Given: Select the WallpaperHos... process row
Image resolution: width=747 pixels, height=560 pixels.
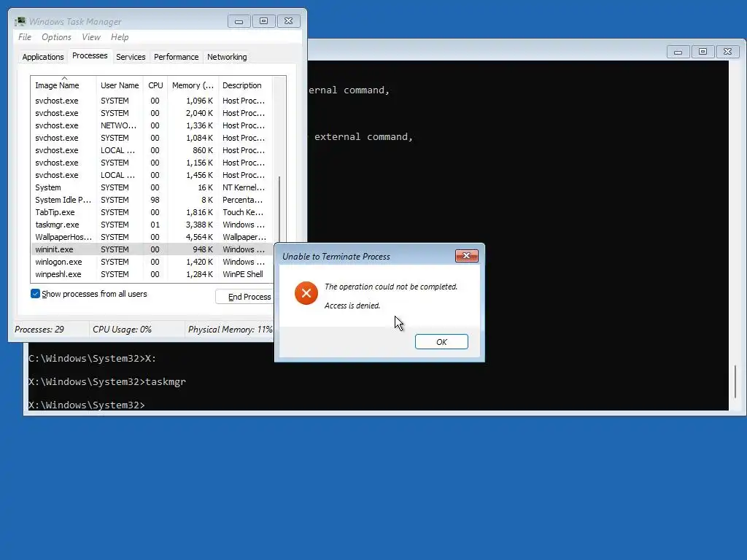Looking at the screenshot, I should 152,237.
